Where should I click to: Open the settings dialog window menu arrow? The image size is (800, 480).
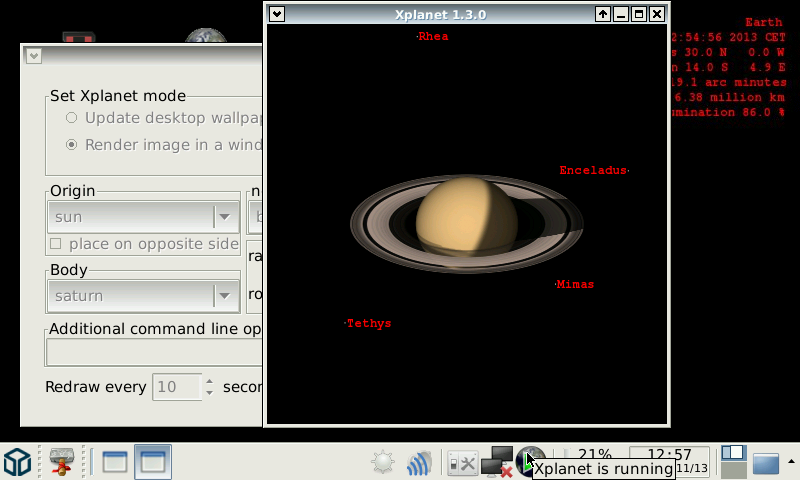pyautogui.click(x=34, y=56)
